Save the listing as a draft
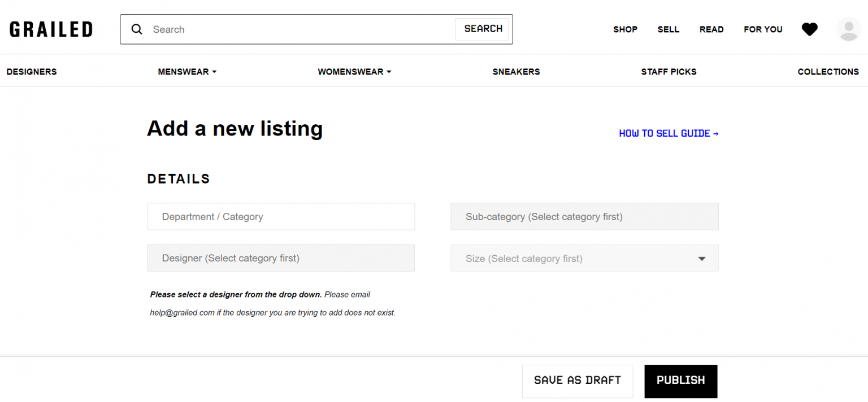 tap(577, 381)
